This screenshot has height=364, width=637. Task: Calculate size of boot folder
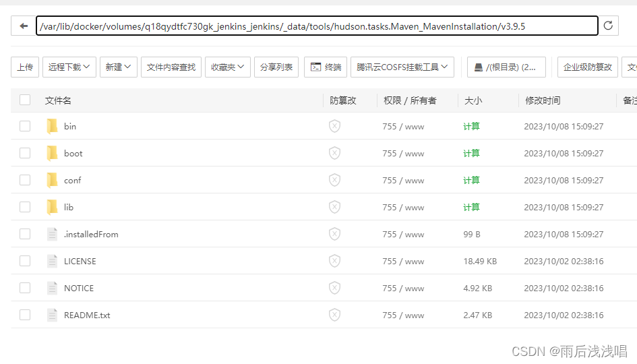[x=471, y=153]
